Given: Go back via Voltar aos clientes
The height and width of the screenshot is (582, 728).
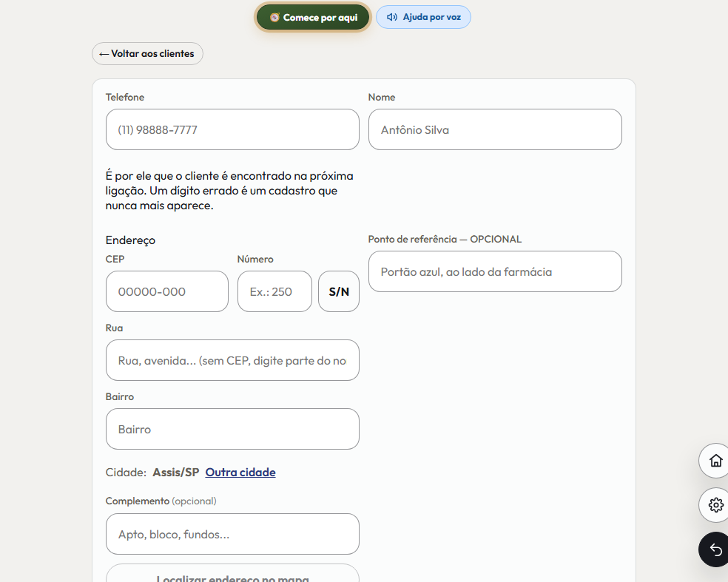Looking at the screenshot, I should point(147,54).
